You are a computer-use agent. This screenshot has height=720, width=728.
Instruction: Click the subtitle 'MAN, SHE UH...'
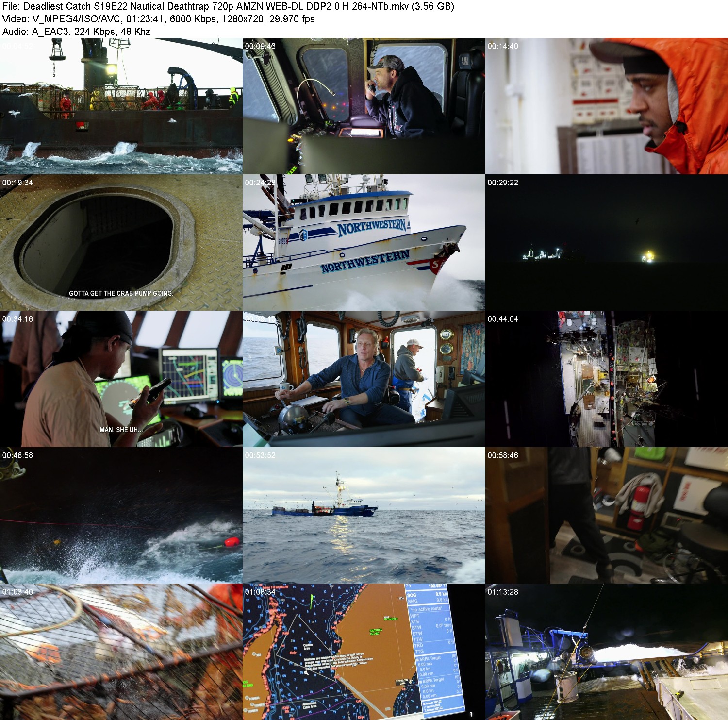click(121, 430)
